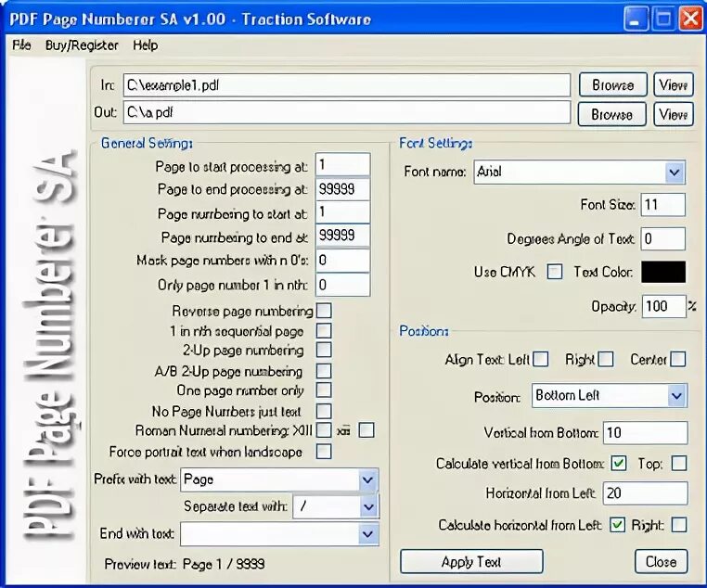This screenshot has height=588, width=707.
Task: Click the Page numbering to start at field
Action: tap(342, 211)
